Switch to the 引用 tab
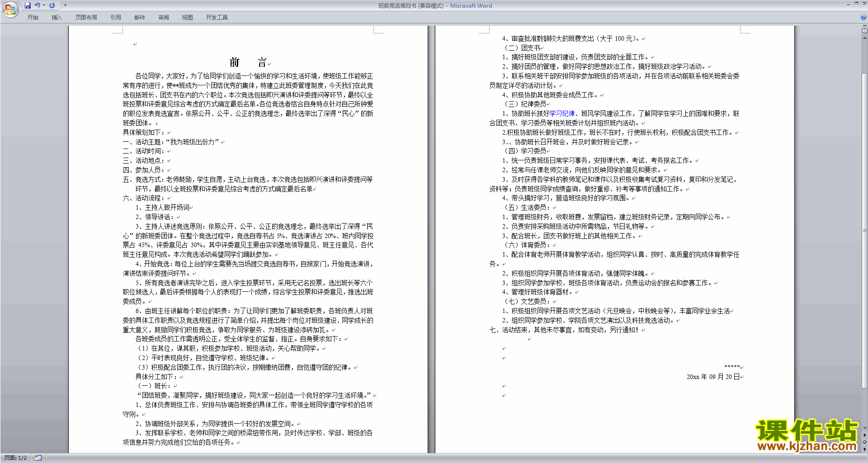This screenshot has width=868, height=463. 115,18
